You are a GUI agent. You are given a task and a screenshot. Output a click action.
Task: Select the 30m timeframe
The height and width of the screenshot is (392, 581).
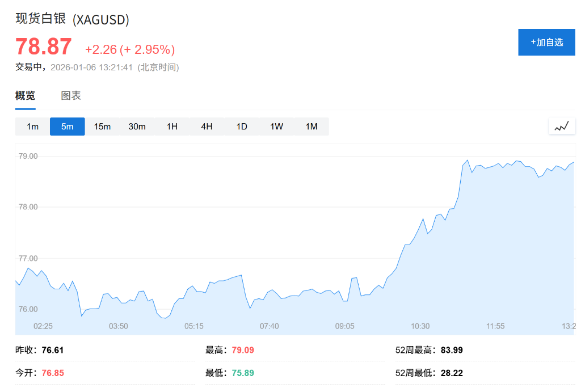click(x=137, y=127)
